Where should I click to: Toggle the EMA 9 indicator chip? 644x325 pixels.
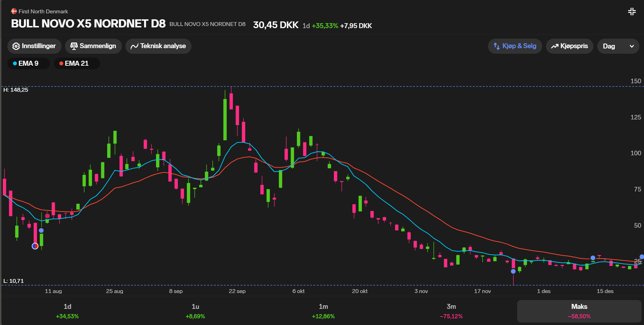coord(28,64)
